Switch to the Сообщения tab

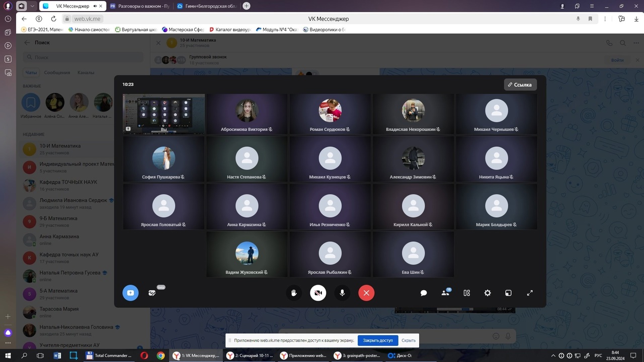click(x=57, y=72)
